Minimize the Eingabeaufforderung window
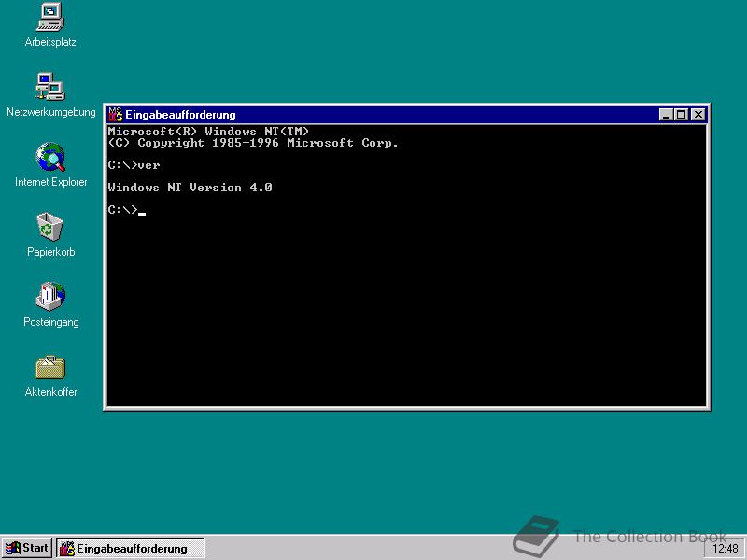 coord(666,114)
